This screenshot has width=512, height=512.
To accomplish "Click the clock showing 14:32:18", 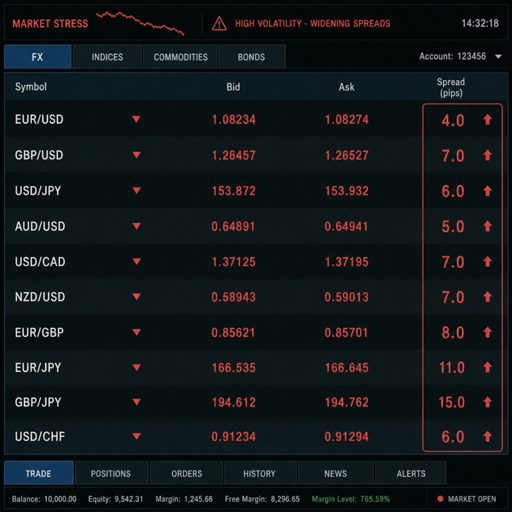I will pyautogui.click(x=480, y=23).
